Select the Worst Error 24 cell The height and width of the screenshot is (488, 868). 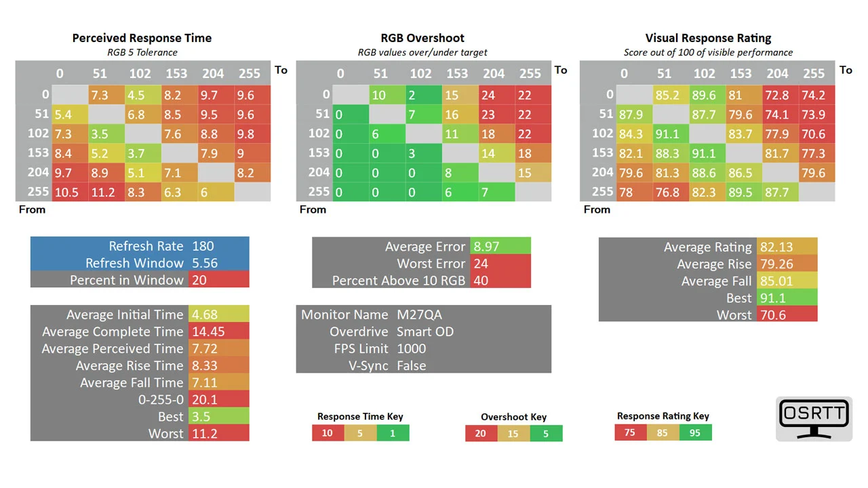500,264
